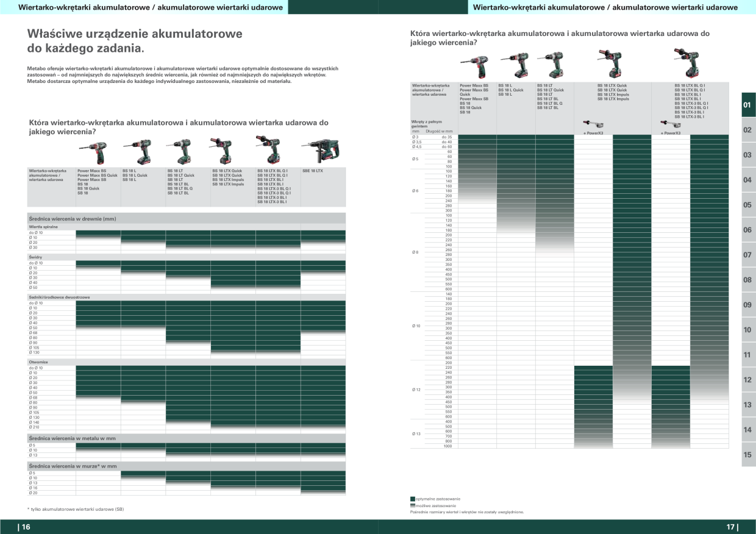Image resolution: width=756 pixels, height=534 pixels.
Task: Switch to chapter tab 06
Action: click(748, 230)
